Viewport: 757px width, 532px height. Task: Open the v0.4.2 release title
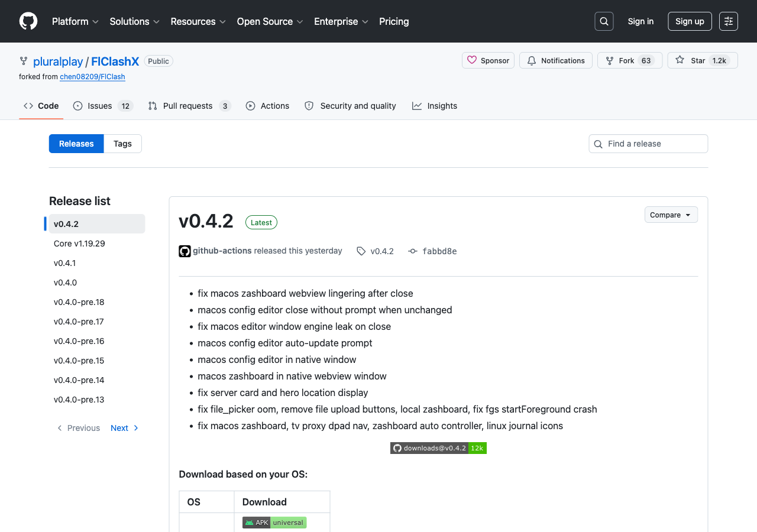point(206,221)
